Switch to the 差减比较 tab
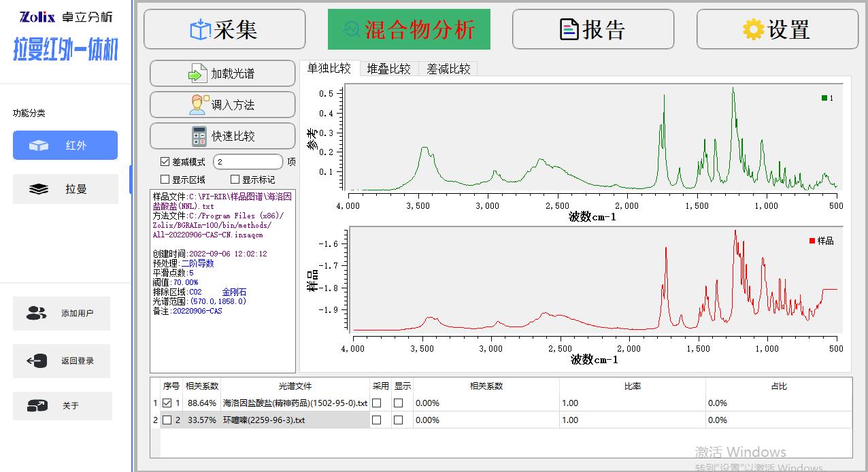 point(448,69)
